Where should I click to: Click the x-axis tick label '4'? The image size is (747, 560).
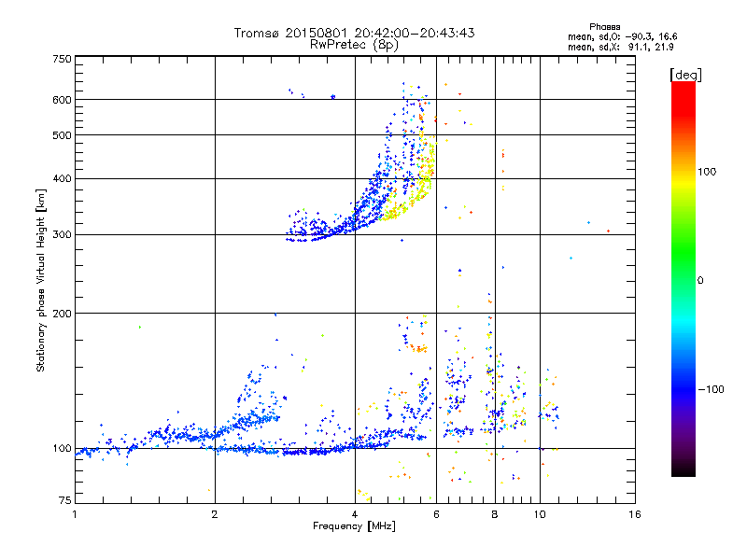[355, 514]
